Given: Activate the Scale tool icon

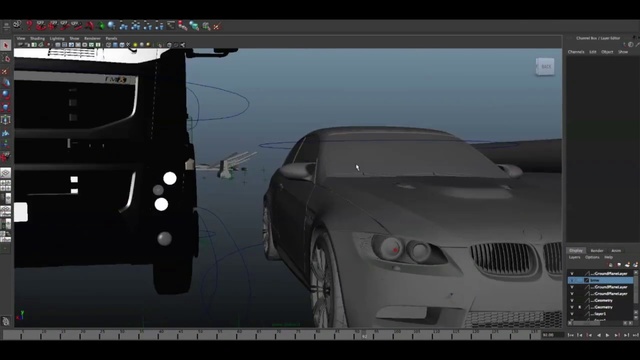Looking at the screenshot, I should (6, 107).
